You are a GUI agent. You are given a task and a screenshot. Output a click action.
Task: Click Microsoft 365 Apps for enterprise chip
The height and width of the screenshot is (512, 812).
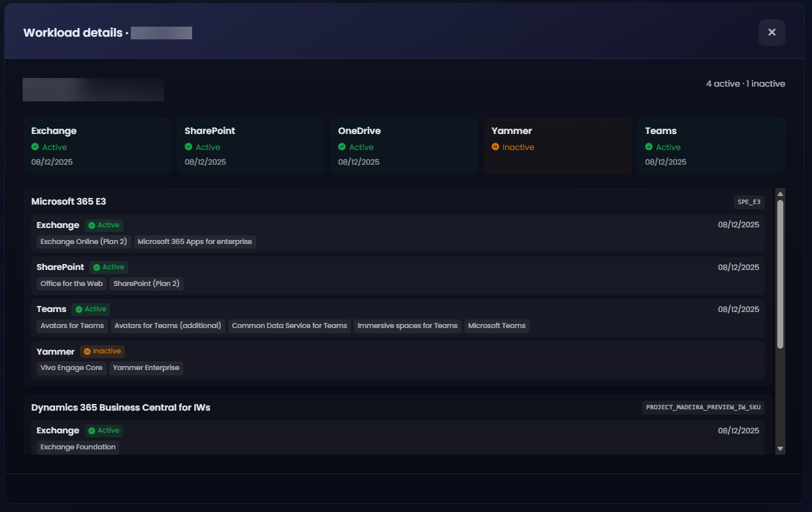[x=195, y=241]
